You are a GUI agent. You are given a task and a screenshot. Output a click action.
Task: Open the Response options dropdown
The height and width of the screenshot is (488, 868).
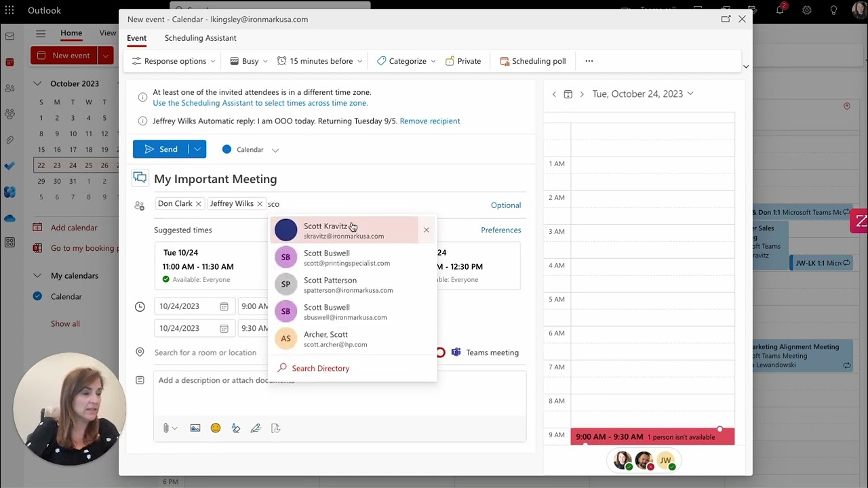[173, 61]
